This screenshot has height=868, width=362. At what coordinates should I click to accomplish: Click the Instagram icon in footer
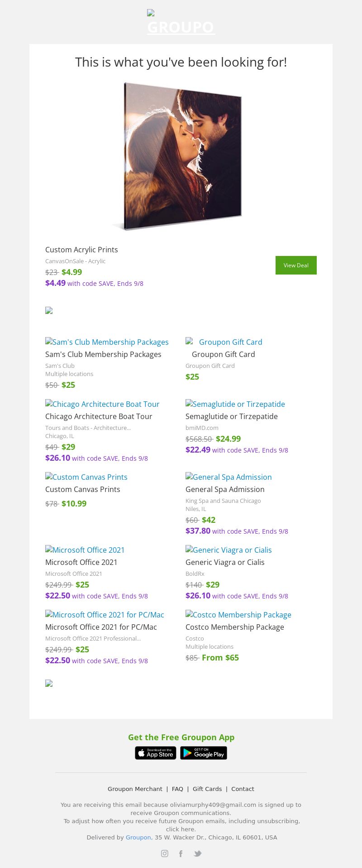165,854
